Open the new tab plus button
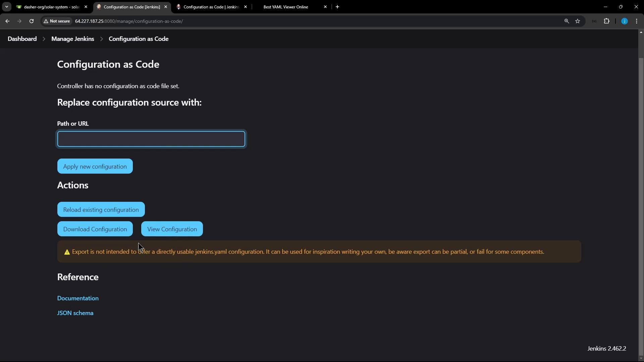The width and height of the screenshot is (644, 362). [x=337, y=7]
